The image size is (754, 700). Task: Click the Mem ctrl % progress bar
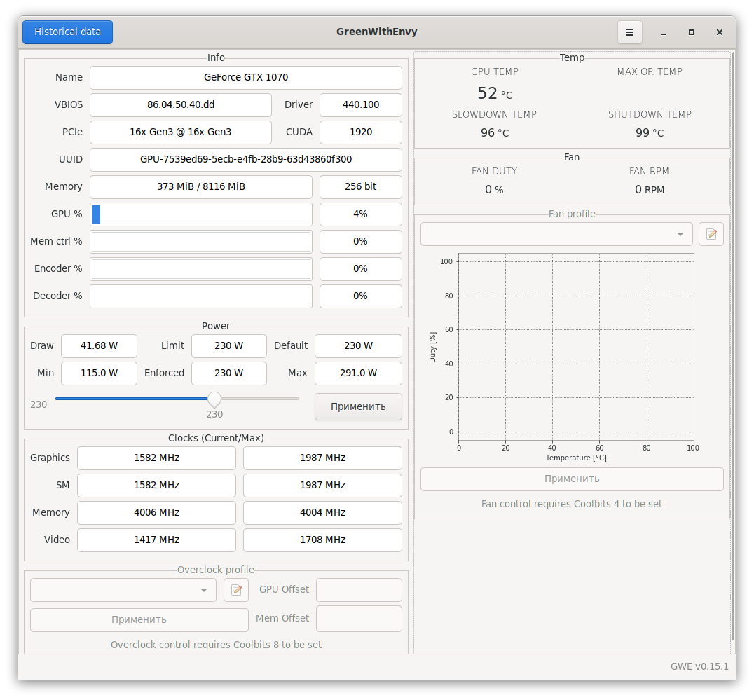(201, 242)
